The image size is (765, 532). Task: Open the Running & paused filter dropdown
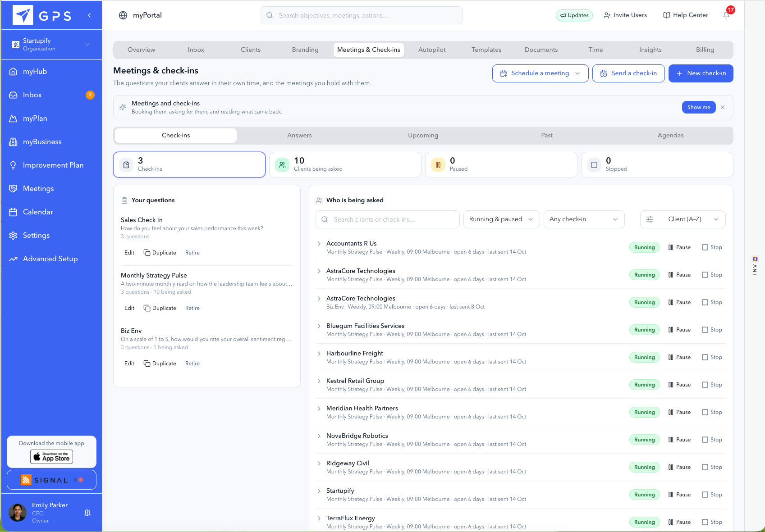(x=501, y=219)
